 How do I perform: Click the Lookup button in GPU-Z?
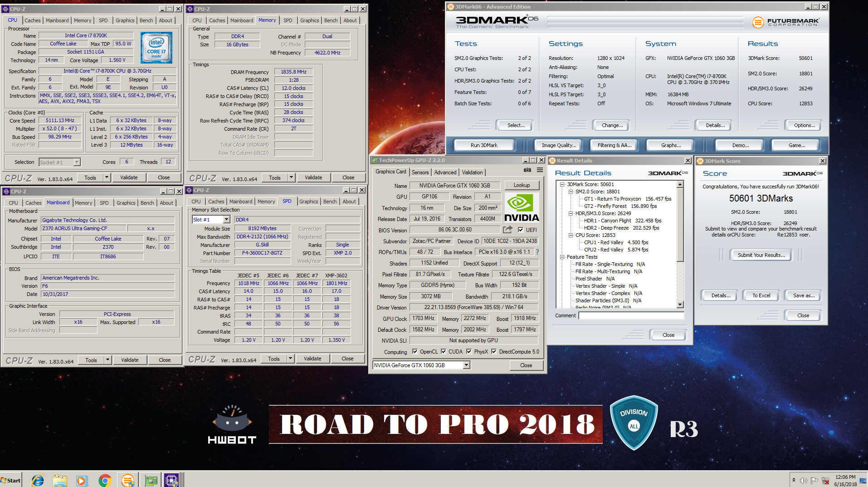point(522,185)
